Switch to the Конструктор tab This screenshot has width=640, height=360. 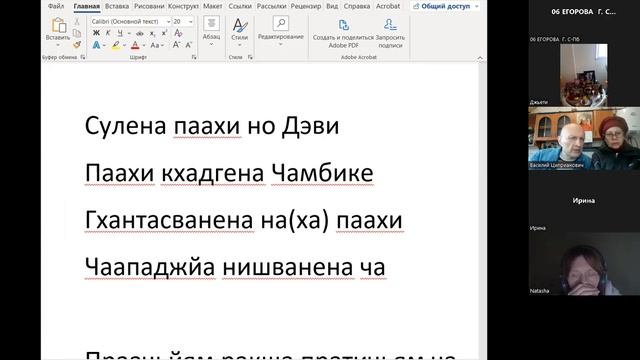coord(183,6)
